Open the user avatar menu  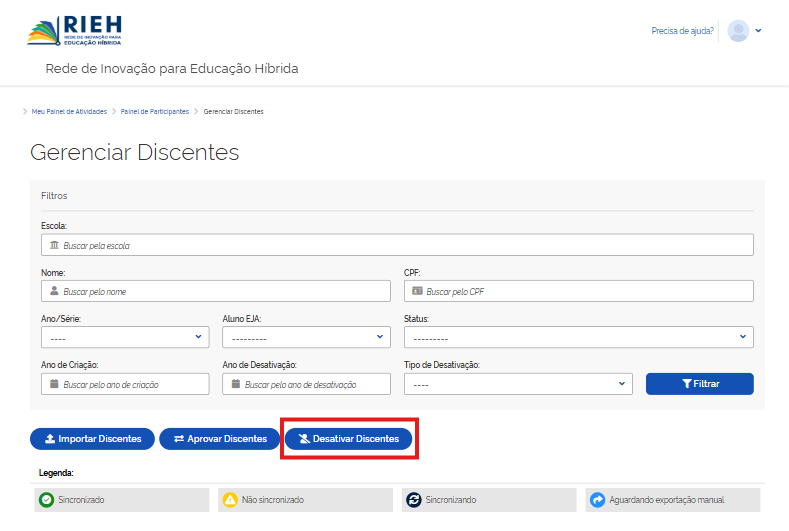pos(744,31)
